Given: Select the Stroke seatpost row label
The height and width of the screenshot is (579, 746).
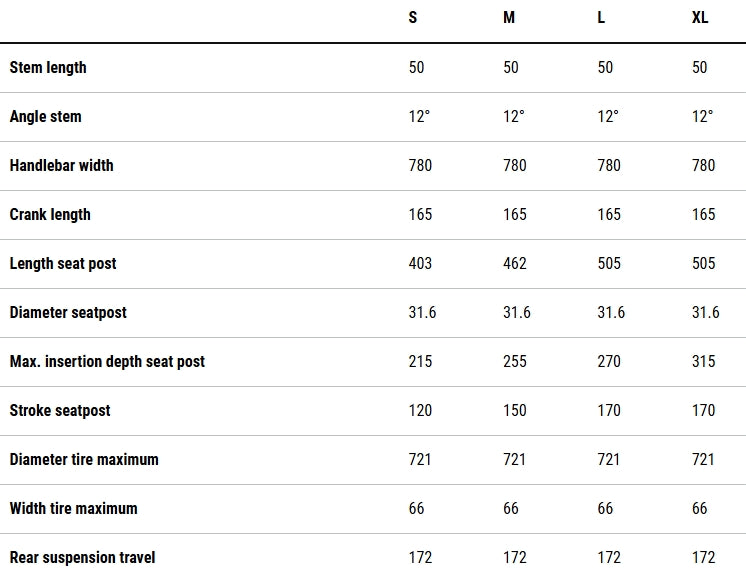Looking at the screenshot, I should point(60,410).
